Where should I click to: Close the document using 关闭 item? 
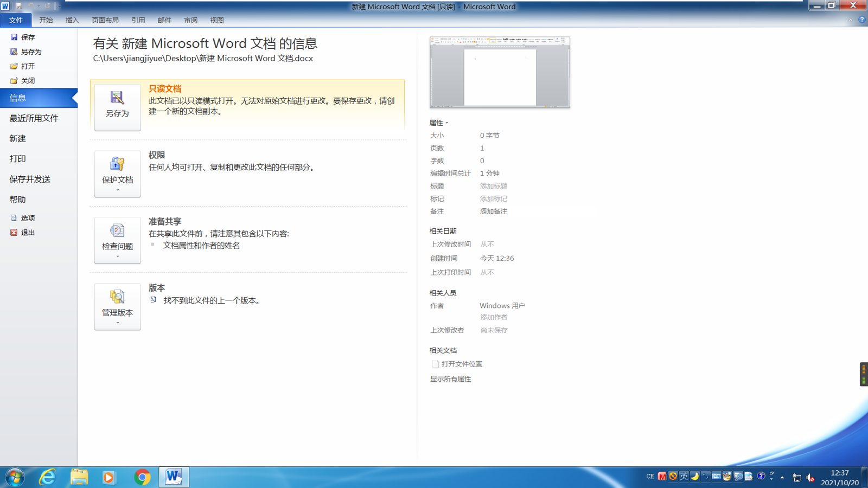click(27, 81)
